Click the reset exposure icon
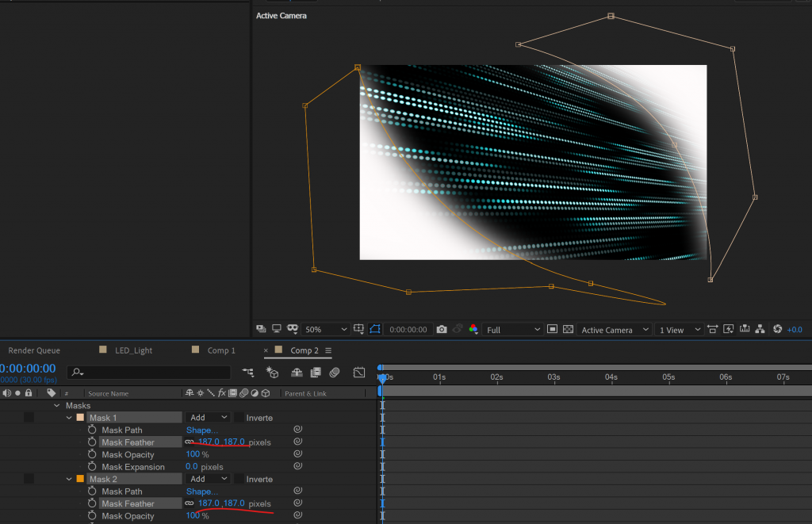The height and width of the screenshot is (524, 812). 777,330
